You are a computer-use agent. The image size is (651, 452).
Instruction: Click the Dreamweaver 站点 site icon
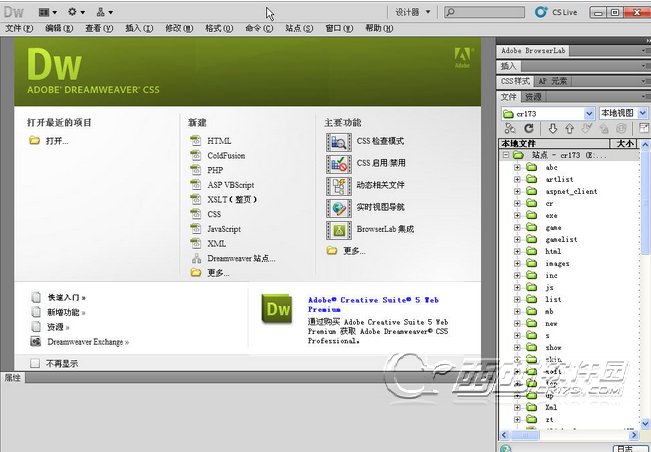click(196, 259)
